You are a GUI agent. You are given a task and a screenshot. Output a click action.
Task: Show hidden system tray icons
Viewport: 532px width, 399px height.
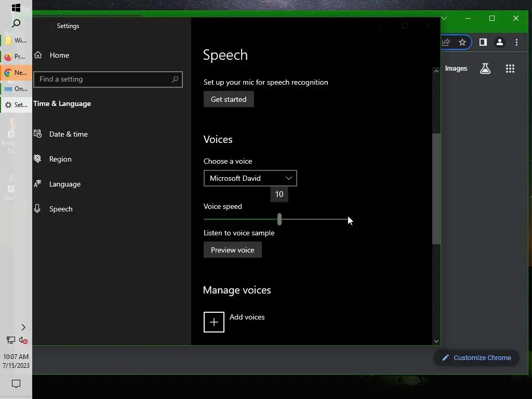tap(23, 327)
